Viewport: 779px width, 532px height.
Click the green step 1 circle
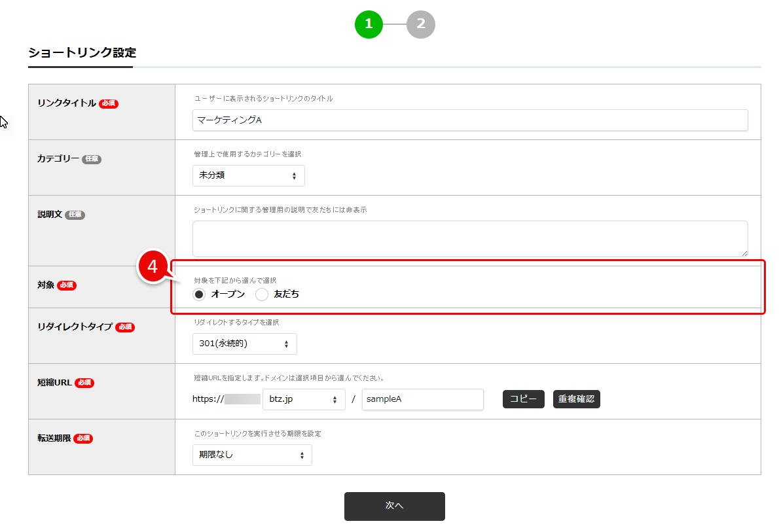(369, 25)
